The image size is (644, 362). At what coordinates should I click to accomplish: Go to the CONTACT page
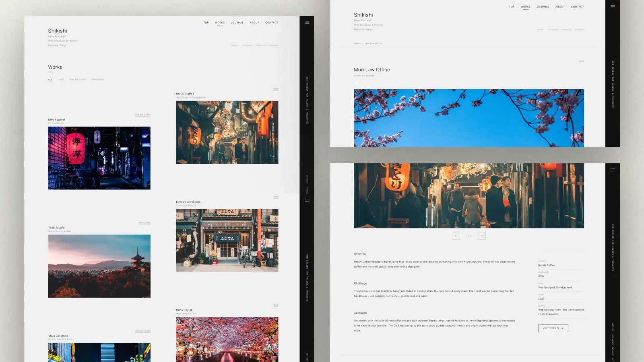click(271, 23)
